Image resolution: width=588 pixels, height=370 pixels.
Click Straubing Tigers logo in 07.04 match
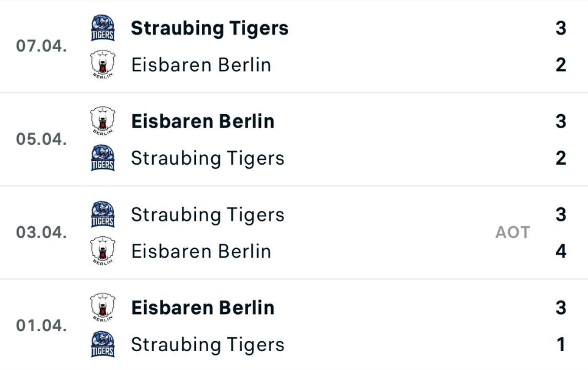point(103,28)
